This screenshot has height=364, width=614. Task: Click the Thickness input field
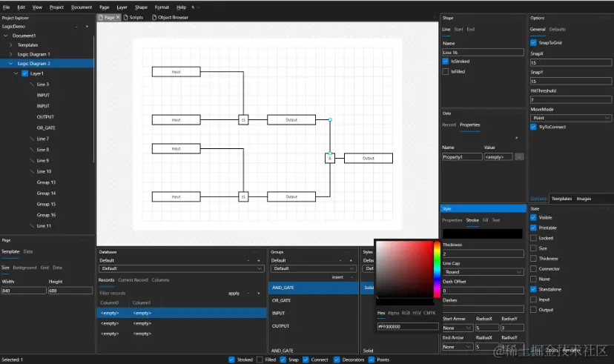tap(483, 254)
